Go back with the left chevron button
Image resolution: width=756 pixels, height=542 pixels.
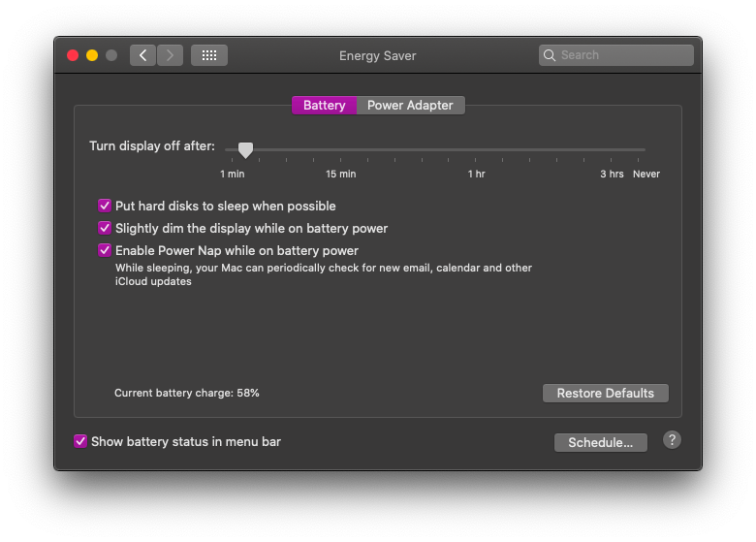[142, 55]
